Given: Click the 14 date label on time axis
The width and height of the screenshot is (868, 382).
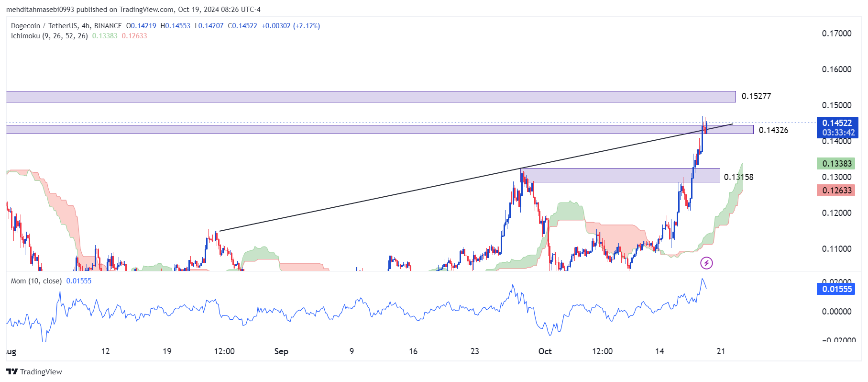Looking at the screenshot, I should tap(659, 351).
